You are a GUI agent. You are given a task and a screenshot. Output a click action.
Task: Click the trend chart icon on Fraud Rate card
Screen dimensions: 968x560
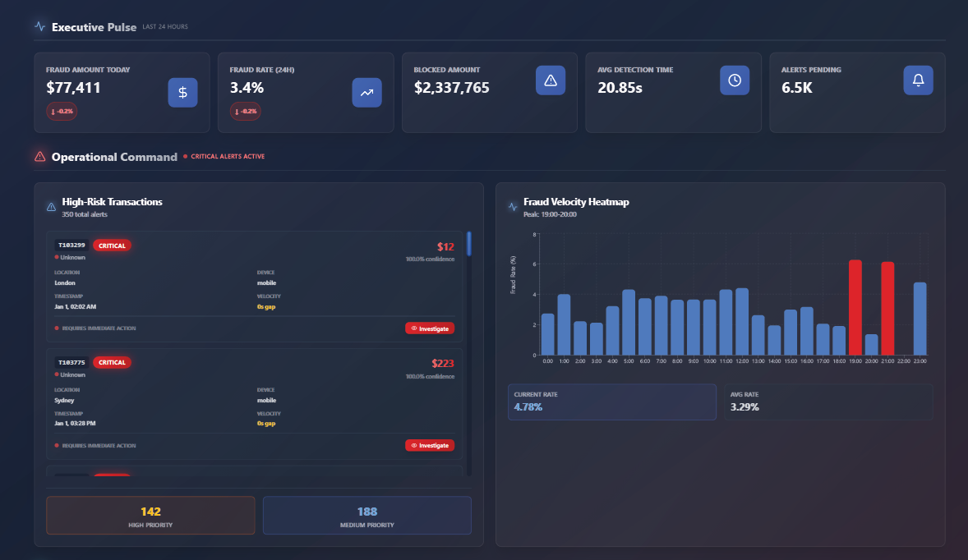coord(366,93)
